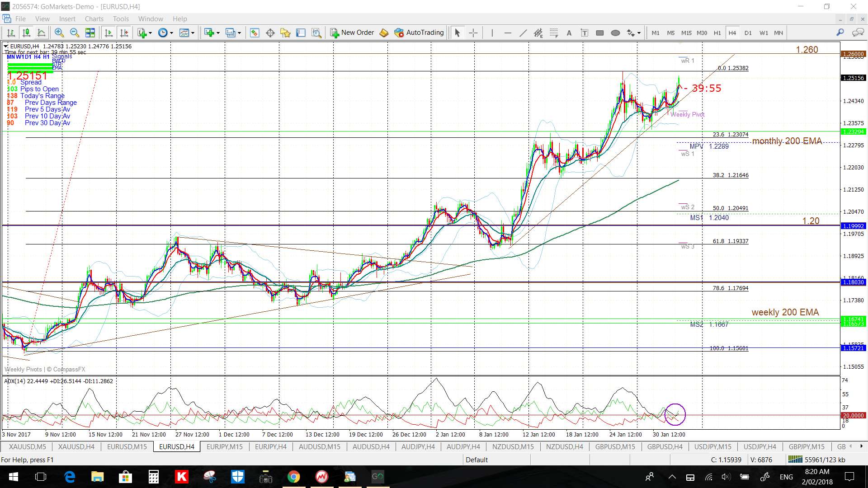
Task: Open the Insert menu
Action: point(67,19)
